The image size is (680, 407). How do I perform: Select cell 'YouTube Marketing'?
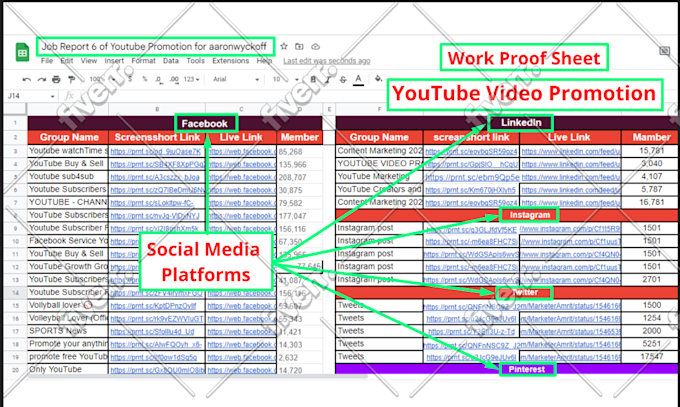pos(379,177)
